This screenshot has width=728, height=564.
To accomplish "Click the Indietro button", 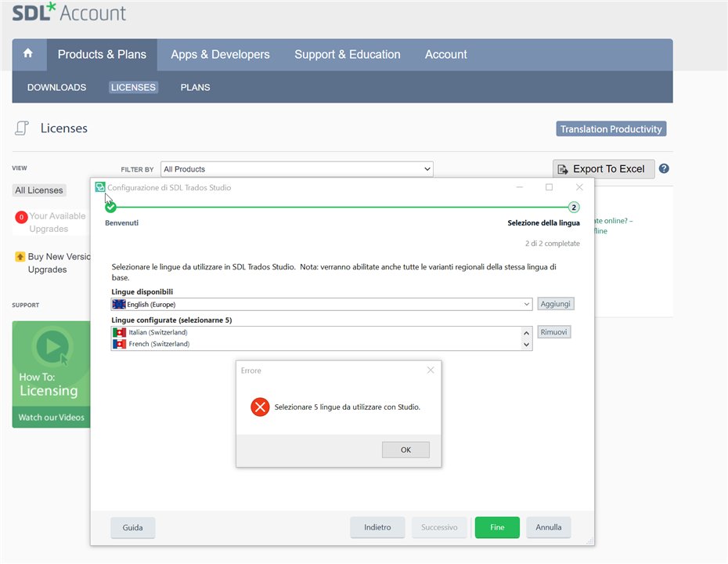I will [377, 527].
